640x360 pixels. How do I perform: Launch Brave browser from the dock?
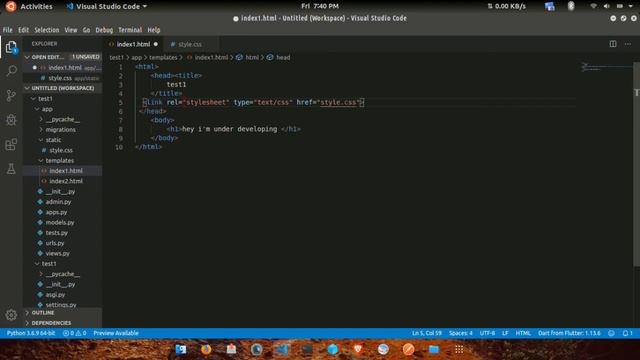point(358,349)
